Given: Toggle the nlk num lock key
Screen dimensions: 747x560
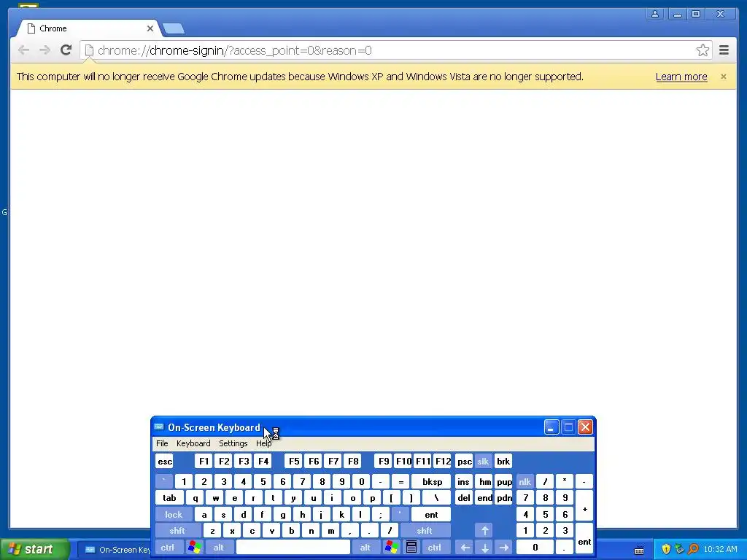Looking at the screenshot, I should 525,482.
